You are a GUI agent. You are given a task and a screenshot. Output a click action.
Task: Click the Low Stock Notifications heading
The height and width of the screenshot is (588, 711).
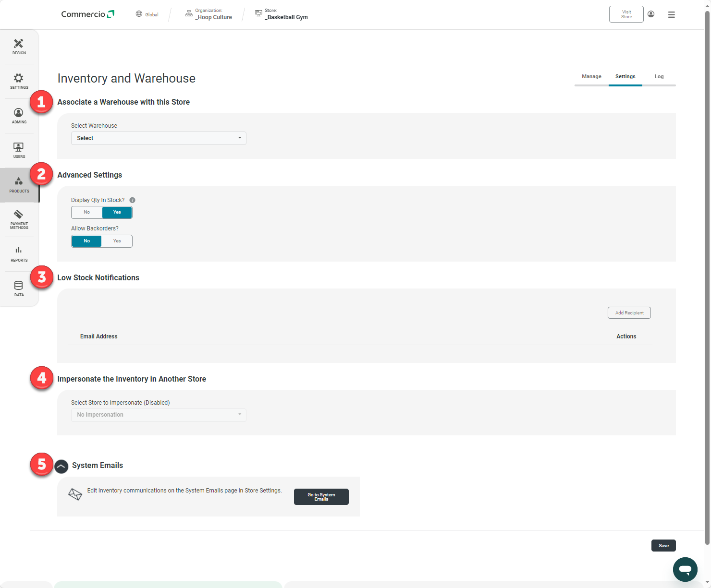pos(98,278)
